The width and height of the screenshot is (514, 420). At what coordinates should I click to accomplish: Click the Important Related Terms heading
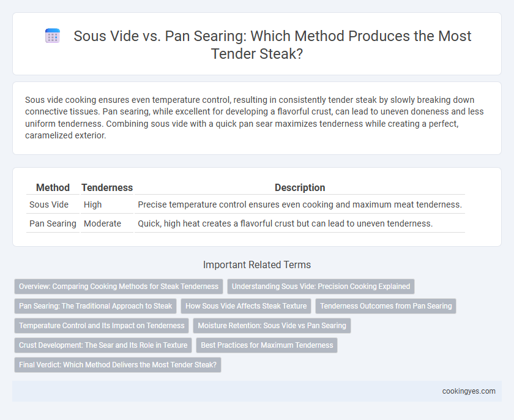[257, 264]
